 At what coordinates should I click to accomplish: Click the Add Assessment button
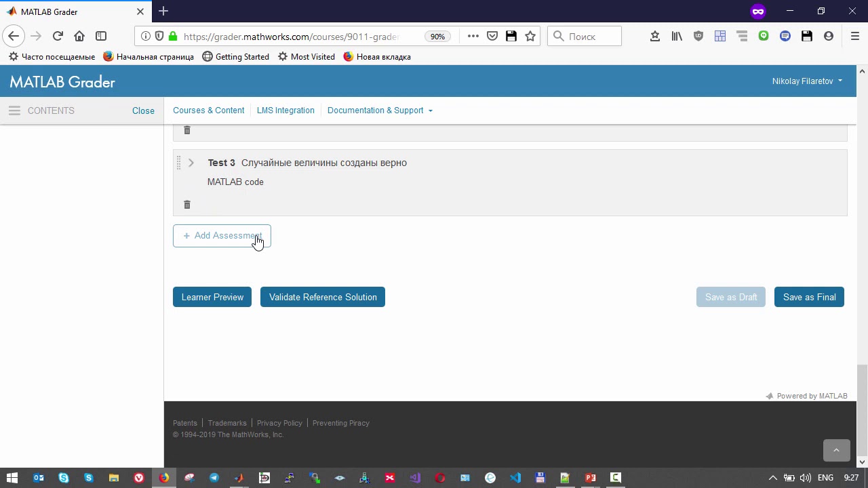222,236
